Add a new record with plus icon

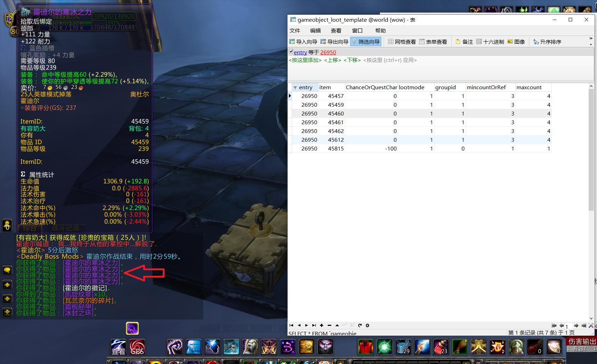pyautogui.click(x=321, y=325)
